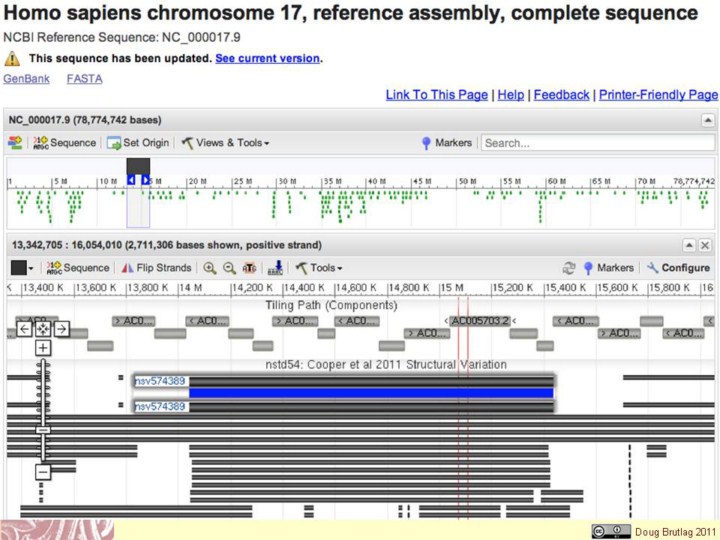Screen dimensions: 720x540
Task: Click the reload icon next to Markers
Action: coord(569,268)
